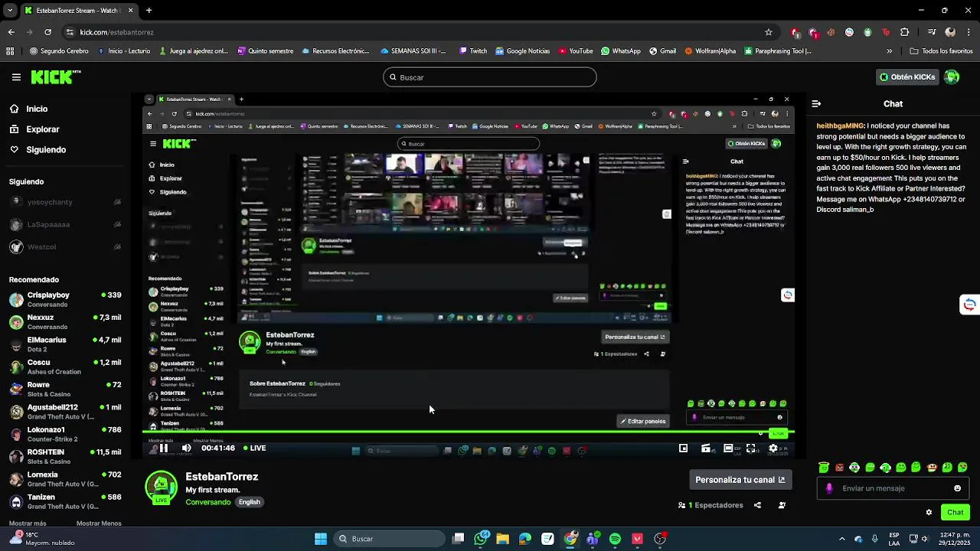
Task: Click the English language tag
Action: [x=250, y=502]
